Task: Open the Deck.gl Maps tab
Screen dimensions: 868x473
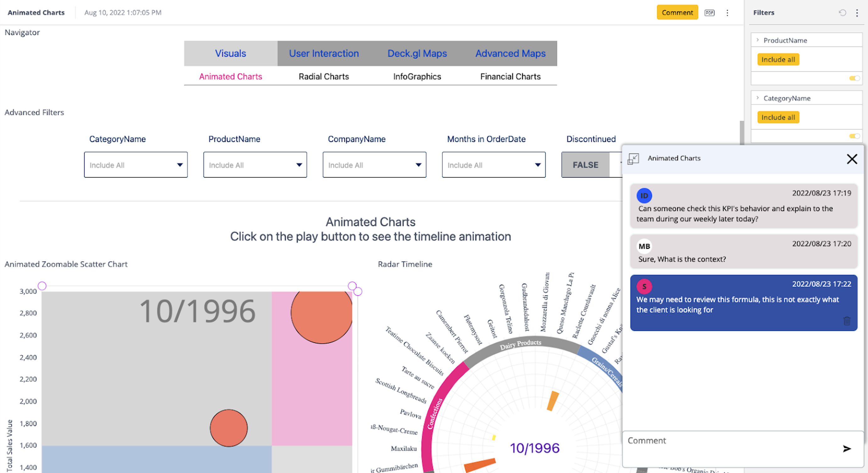Action: click(417, 53)
